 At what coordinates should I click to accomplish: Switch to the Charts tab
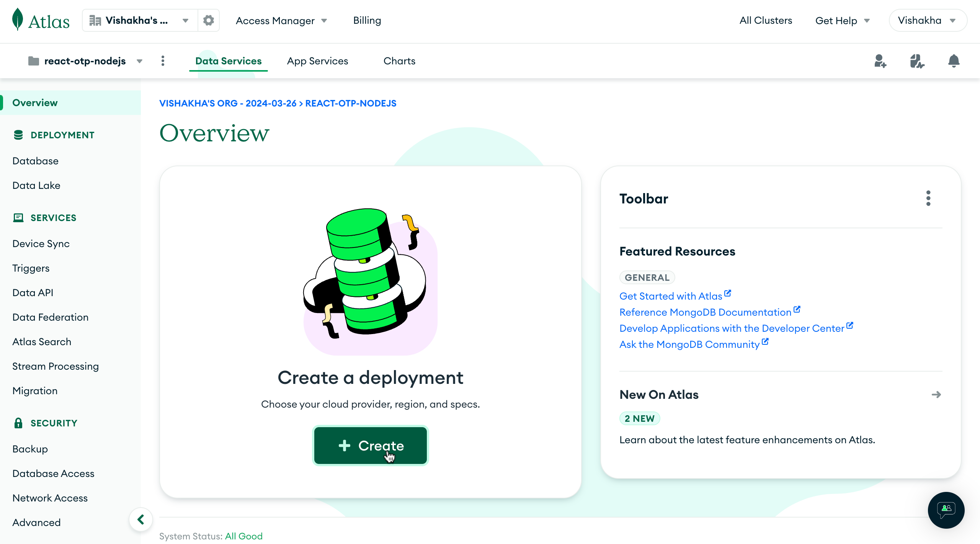coord(399,61)
